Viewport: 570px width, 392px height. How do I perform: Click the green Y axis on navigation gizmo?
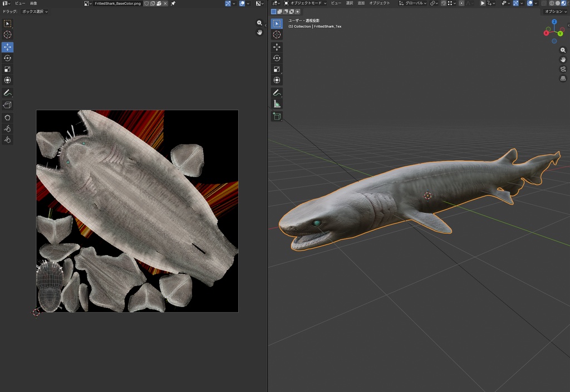point(560,34)
